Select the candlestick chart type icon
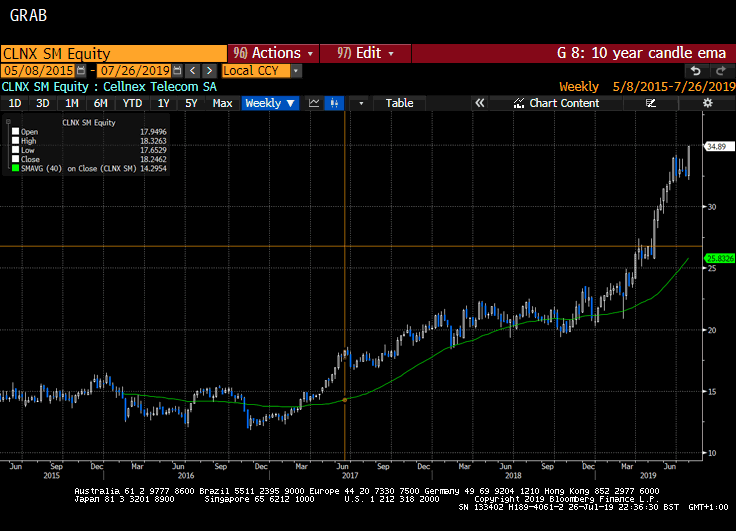The width and height of the screenshot is (736, 531). click(x=335, y=103)
